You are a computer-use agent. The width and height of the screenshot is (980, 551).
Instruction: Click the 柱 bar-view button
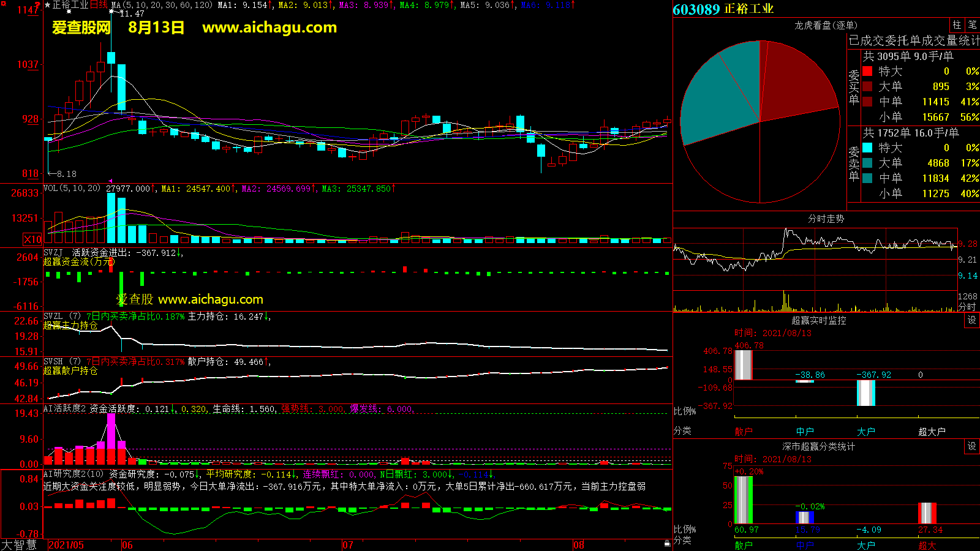click(x=957, y=25)
